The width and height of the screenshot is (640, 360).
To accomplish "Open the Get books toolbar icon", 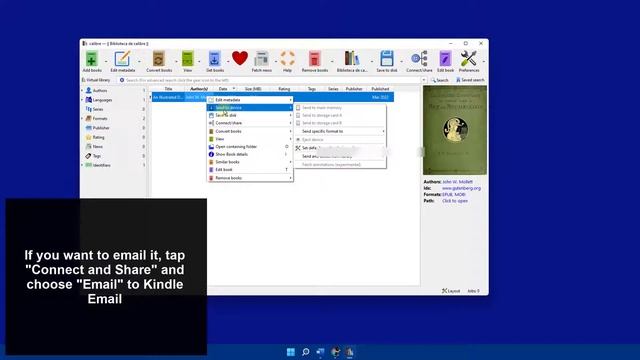I will coord(214,59).
